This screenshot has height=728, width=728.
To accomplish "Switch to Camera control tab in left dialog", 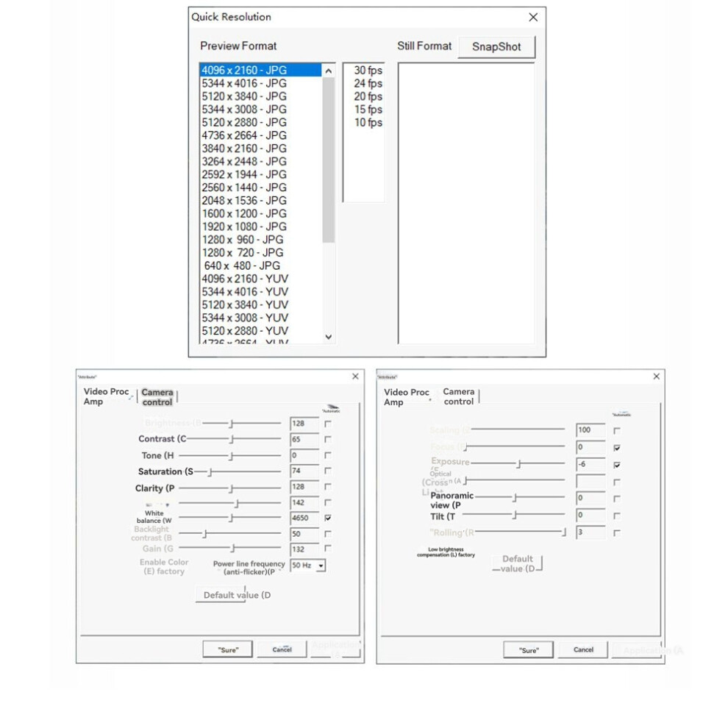I will click(x=157, y=397).
